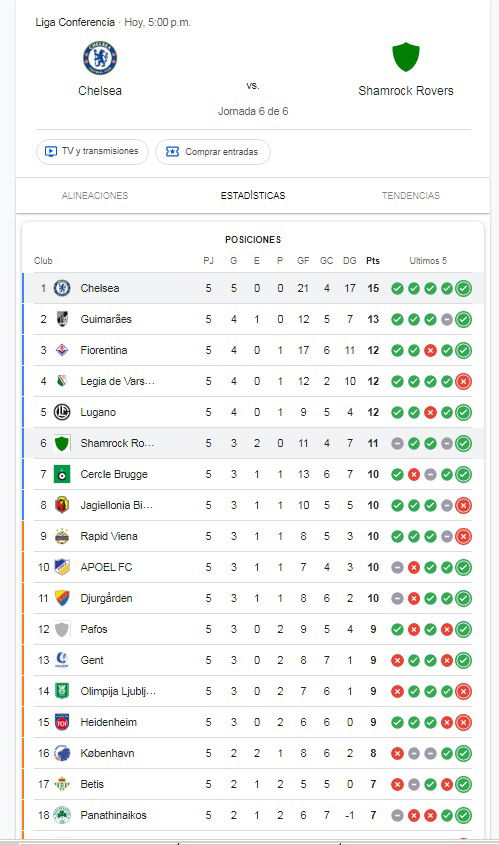This screenshot has height=845, width=499.
Task: Click the Cercle Brugge green badge
Action: point(63,474)
